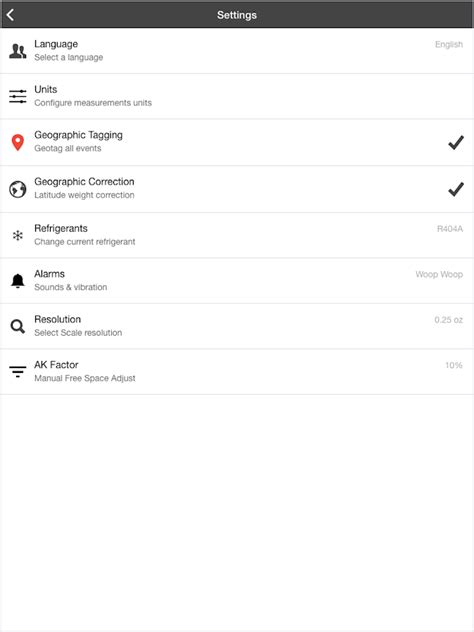474x632 pixels.
Task: Tap the Units sliders icon
Action: (x=18, y=96)
